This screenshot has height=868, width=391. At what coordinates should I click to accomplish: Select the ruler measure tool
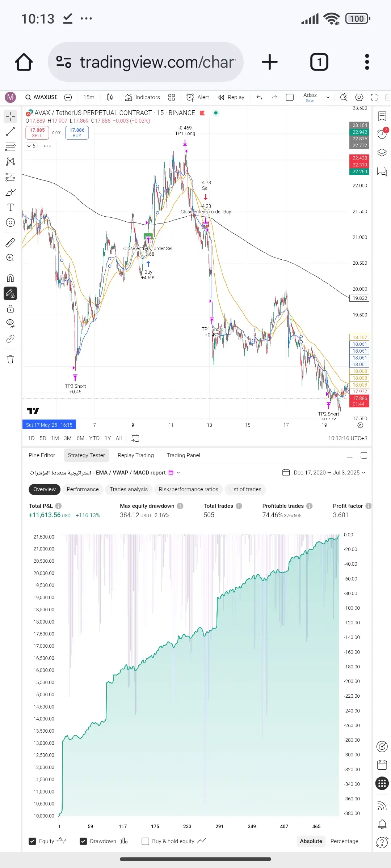click(10, 243)
